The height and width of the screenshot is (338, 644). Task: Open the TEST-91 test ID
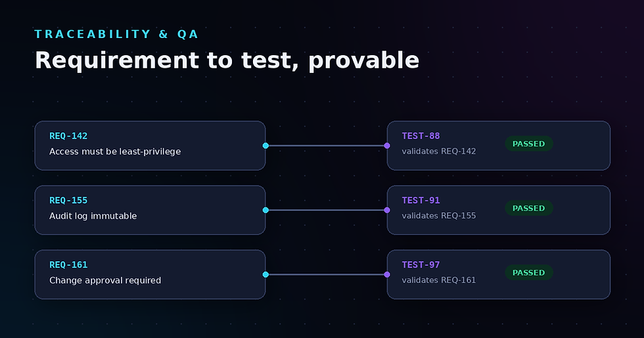[421, 200]
